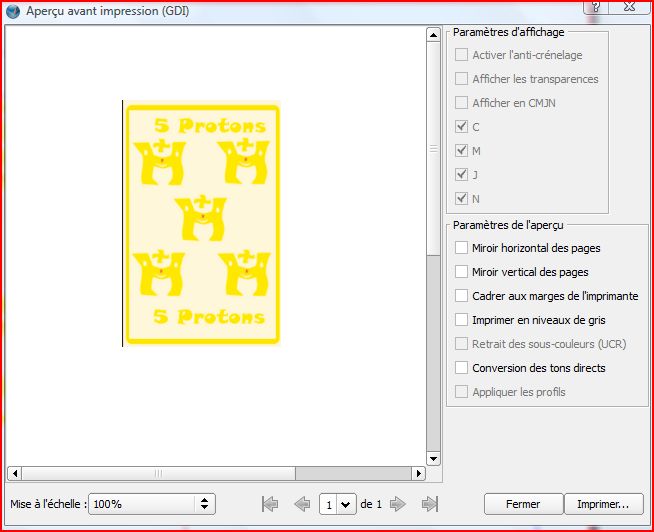Click horizontal scrollbar left arrow

tap(15, 474)
